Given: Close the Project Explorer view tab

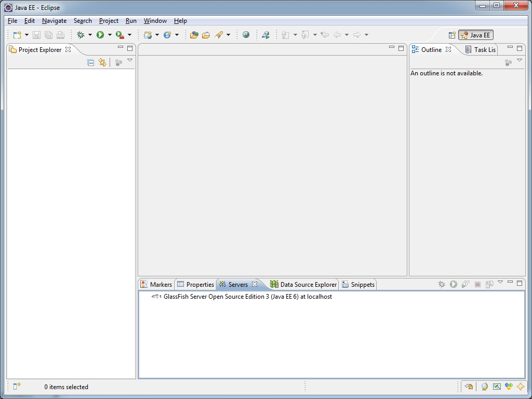Looking at the screenshot, I should click(68, 49).
